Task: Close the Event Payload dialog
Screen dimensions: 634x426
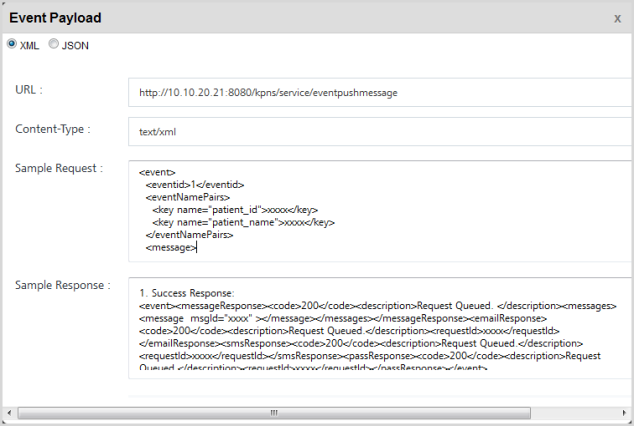Action: pyautogui.click(x=617, y=19)
